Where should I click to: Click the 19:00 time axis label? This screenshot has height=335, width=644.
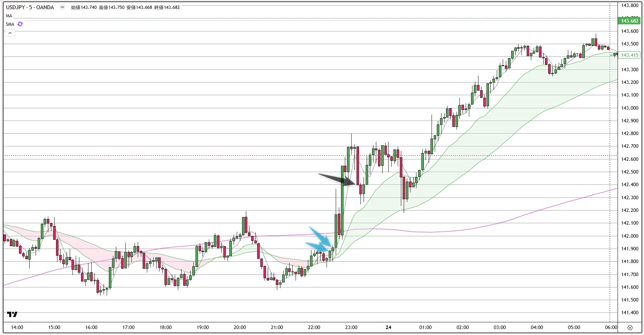(203, 327)
